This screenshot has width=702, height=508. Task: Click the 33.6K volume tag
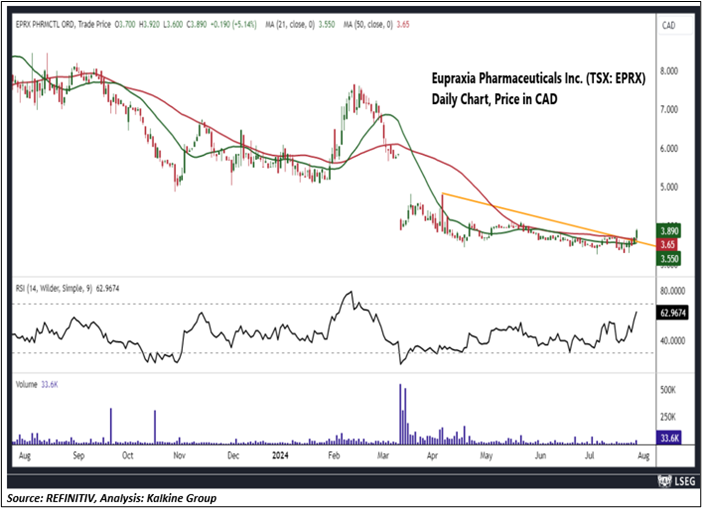tap(669, 438)
